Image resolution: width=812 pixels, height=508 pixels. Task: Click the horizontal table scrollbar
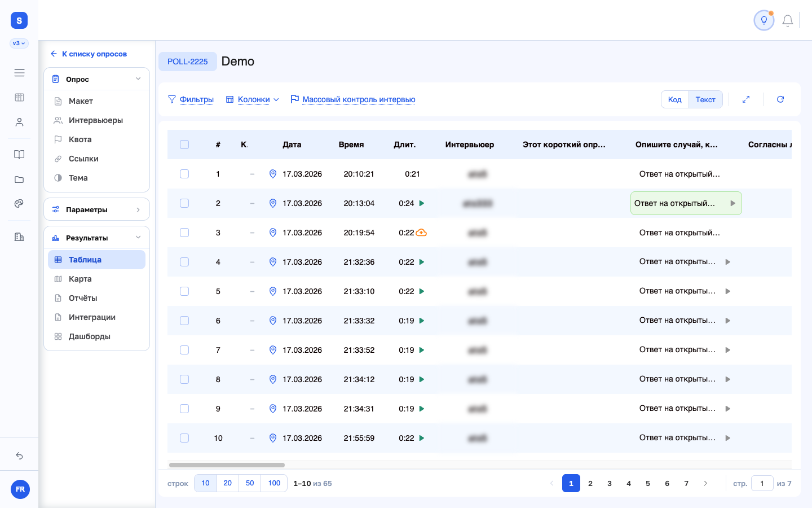(227, 465)
